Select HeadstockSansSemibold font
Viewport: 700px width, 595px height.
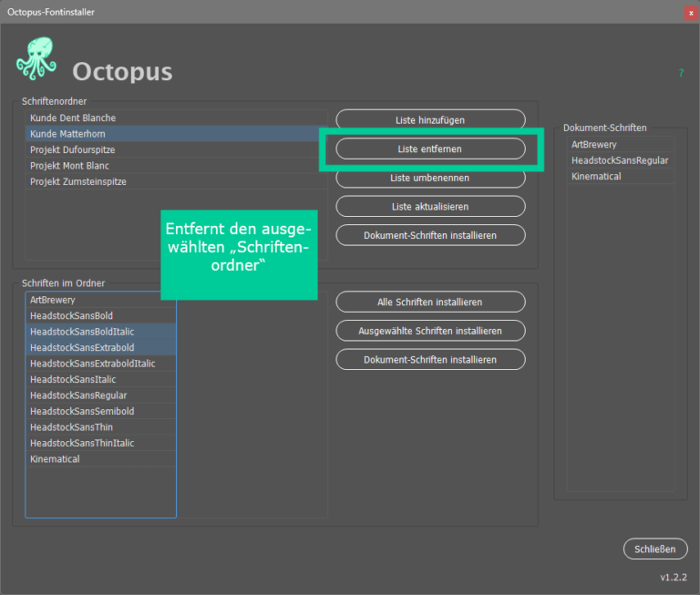(101, 412)
